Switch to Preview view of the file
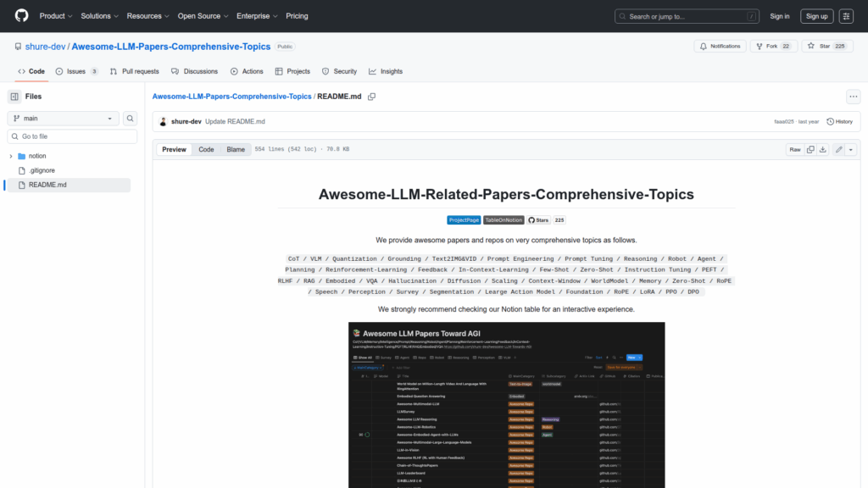 click(x=174, y=149)
